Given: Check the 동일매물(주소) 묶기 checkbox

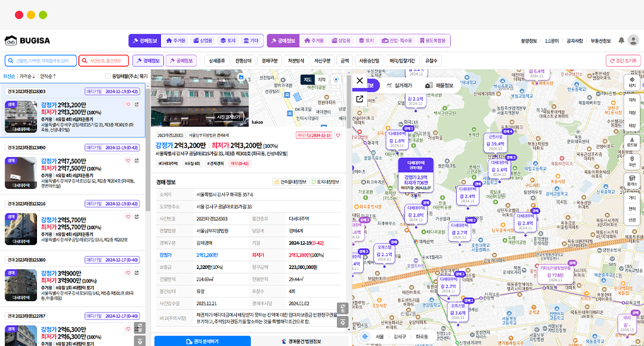Looking at the screenshot, I should [x=108, y=76].
